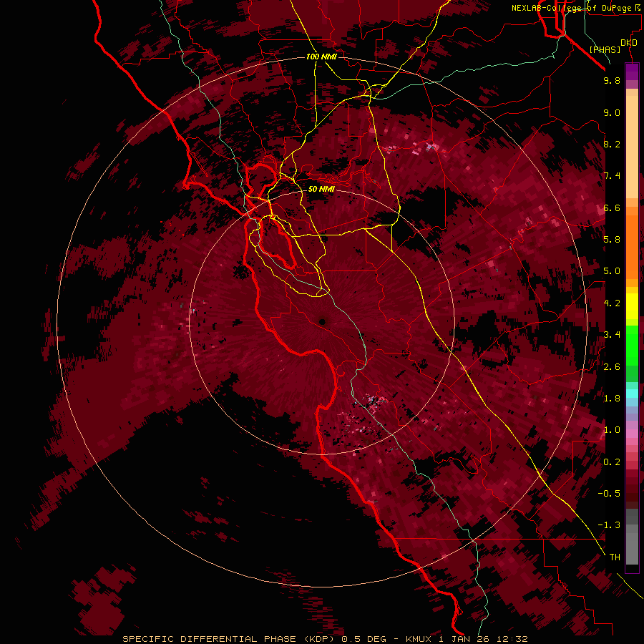
Task: Click the 3.4 scale value
Action: point(612,334)
